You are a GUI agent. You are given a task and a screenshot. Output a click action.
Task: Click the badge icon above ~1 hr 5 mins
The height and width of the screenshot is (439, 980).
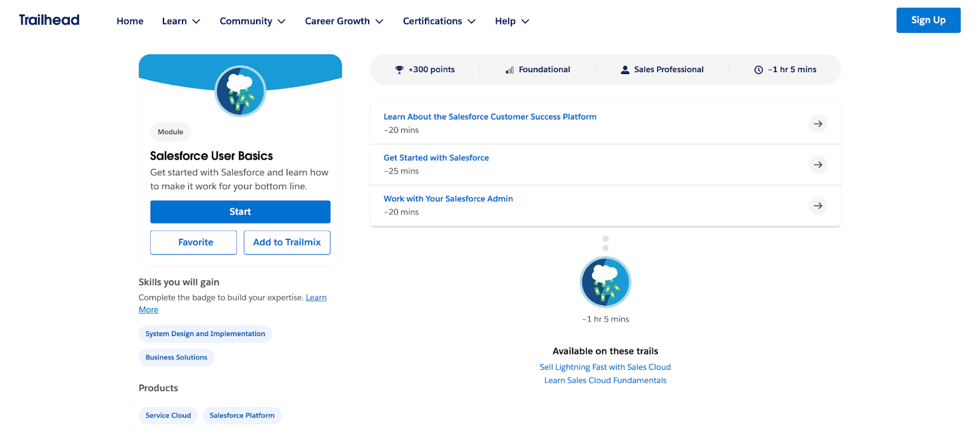click(x=605, y=282)
